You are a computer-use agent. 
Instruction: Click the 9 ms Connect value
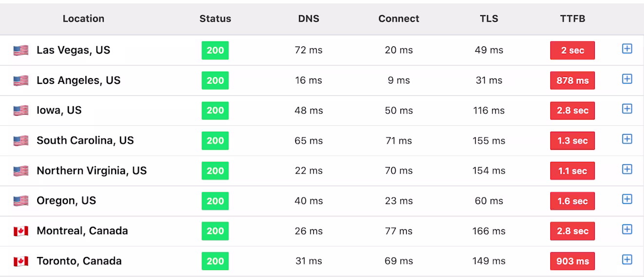tap(399, 80)
